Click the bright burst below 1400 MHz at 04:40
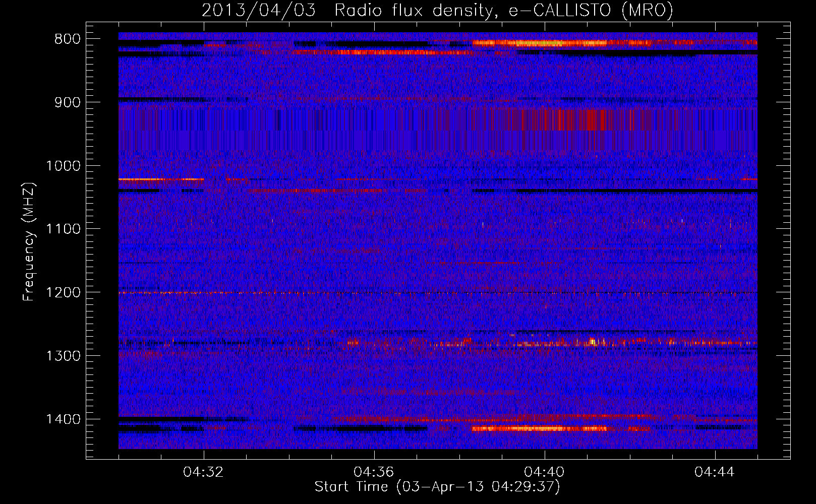The image size is (816, 504). click(x=540, y=428)
